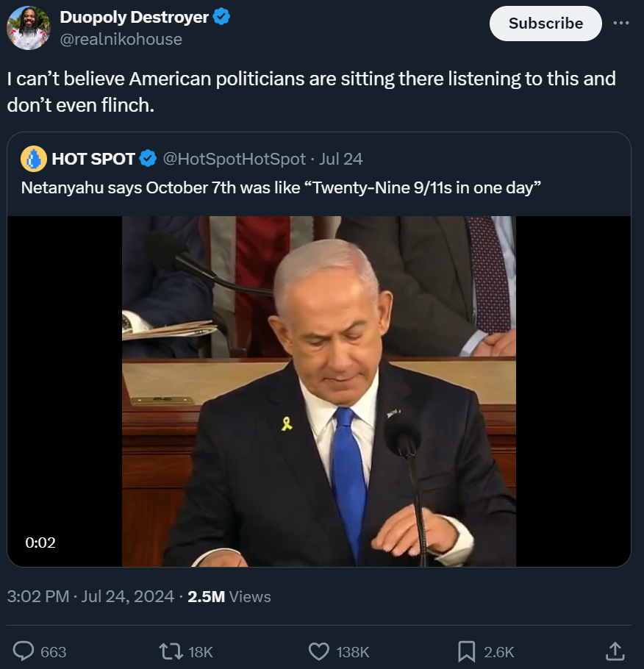
Task: Like the post with the heart icon
Action: pos(319,651)
